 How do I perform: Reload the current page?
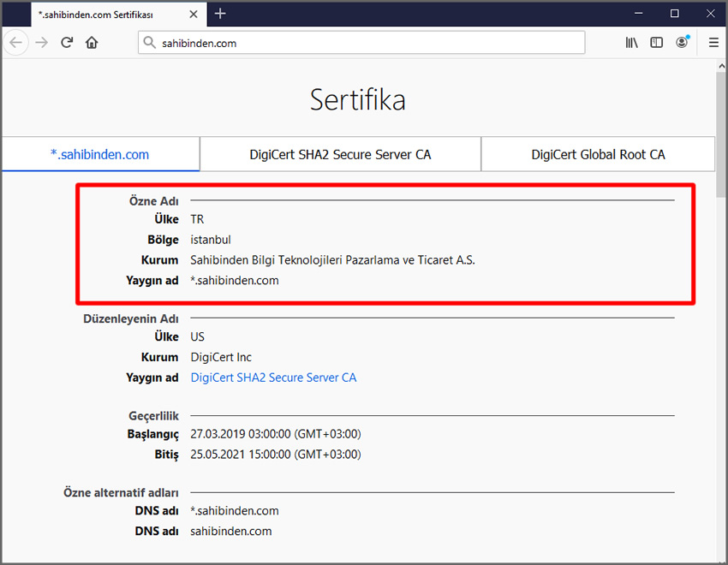click(67, 43)
